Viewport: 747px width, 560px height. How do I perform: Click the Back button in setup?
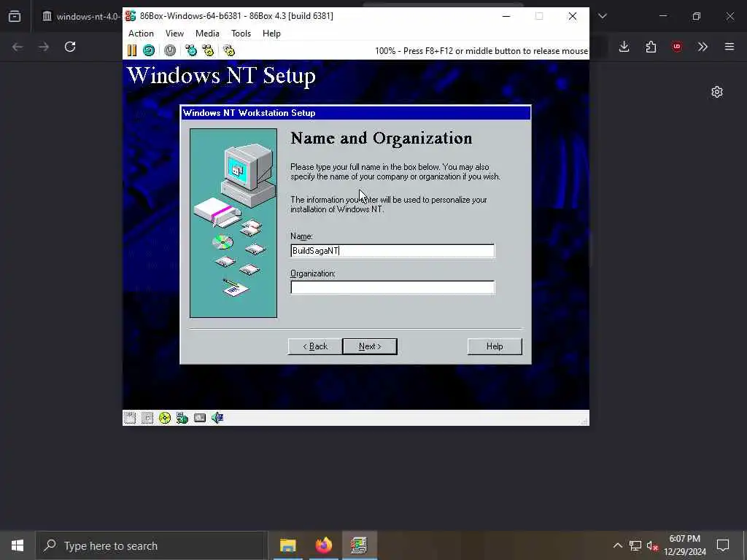(x=315, y=346)
